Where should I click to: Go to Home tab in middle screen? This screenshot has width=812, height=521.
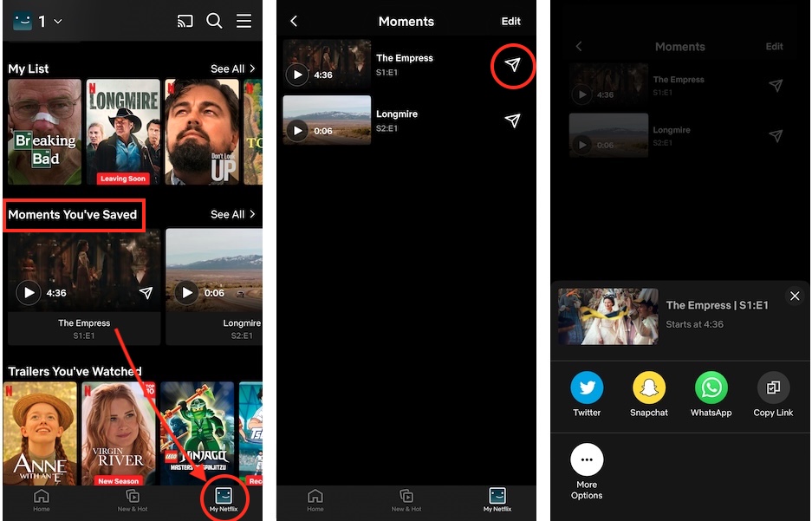315,500
